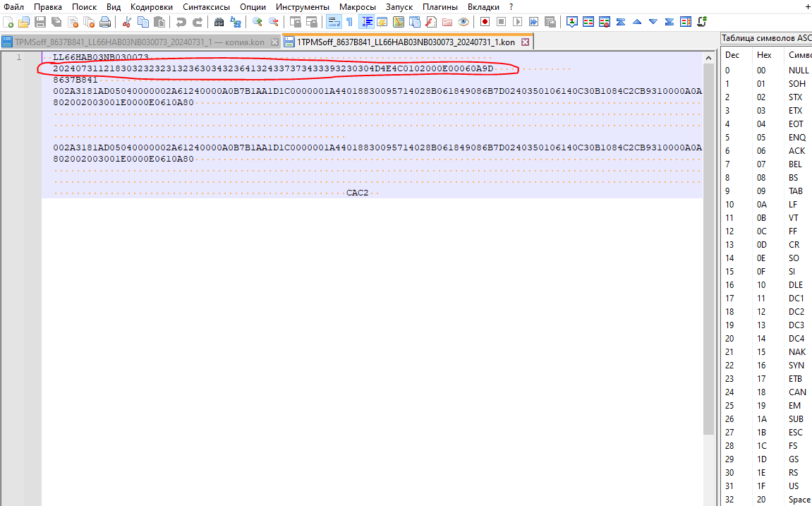Switch to 1TPMSoff_8637B841 file tab

[406, 42]
